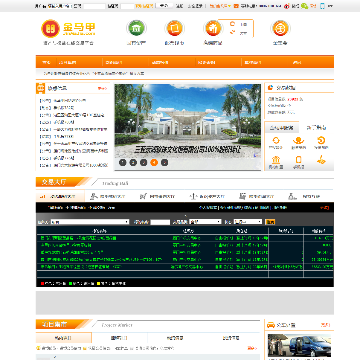
Task: Click the blue mobile phone icon in top bar
Action: coord(322,6)
